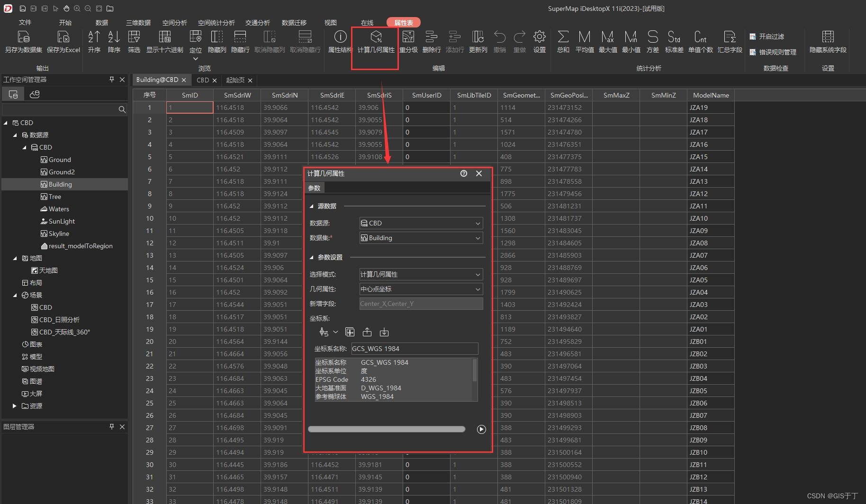Switch to the CBD document tab
This screenshot has width=866, height=504.
click(x=203, y=80)
